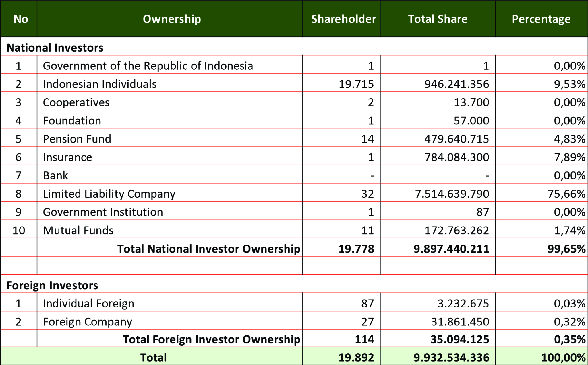Click the 9.897.440.211 total share cell
588x365 pixels.
pyautogui.click(x=451, y=249)
